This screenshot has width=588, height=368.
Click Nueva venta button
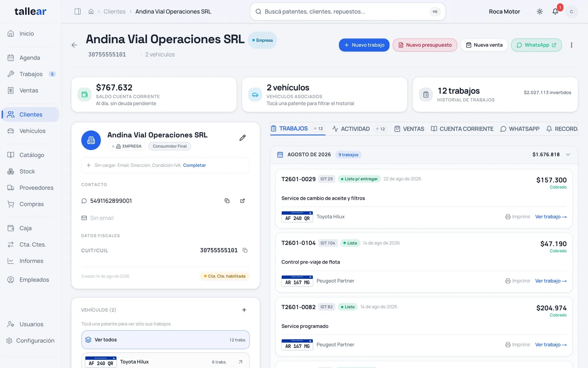pyautogui.click(x=484, y=45)
